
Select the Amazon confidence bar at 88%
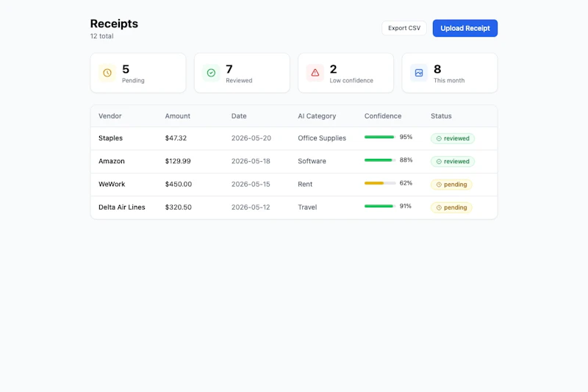(380, 160)
